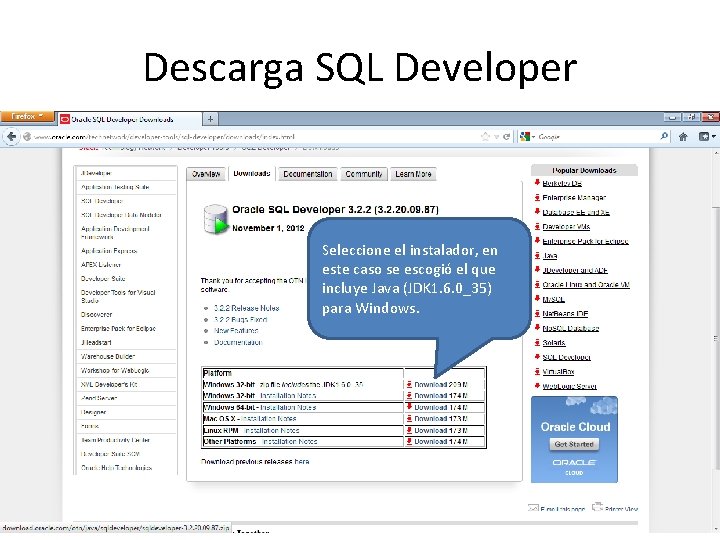The image size is (720, 540).
Task: Go to the browser Home icon
Action: 683,136
